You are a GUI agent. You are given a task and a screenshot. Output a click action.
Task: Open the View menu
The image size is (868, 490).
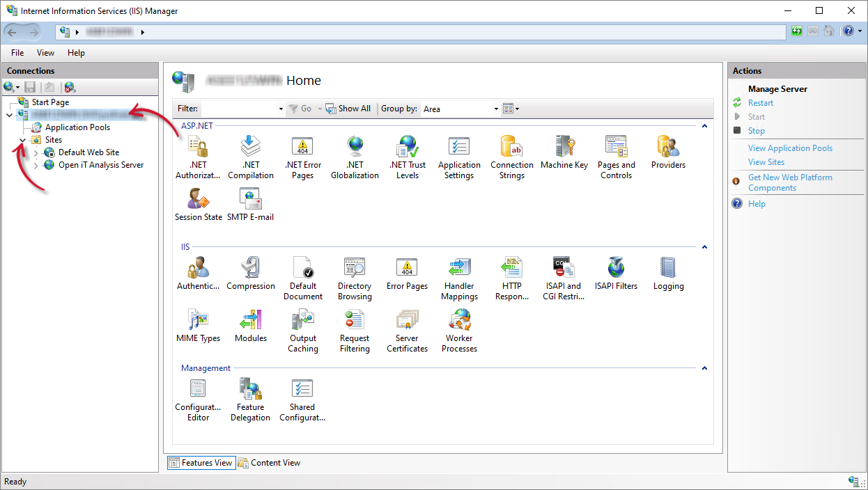[45, 53]
